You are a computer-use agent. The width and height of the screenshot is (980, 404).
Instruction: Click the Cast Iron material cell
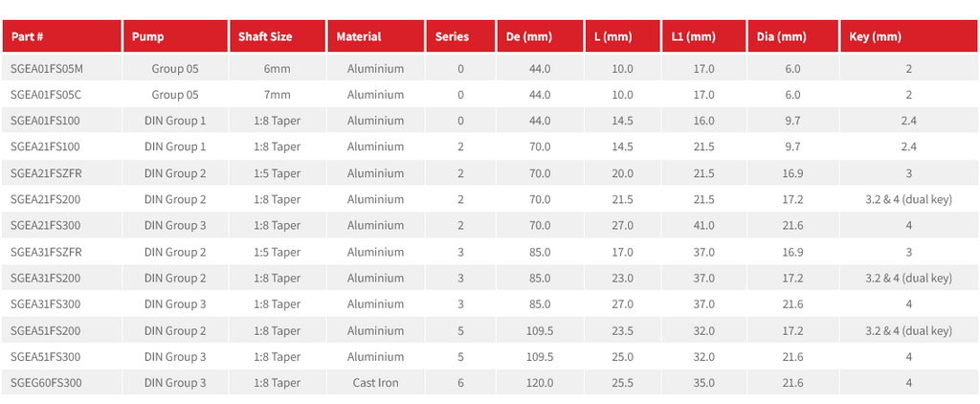375,383
